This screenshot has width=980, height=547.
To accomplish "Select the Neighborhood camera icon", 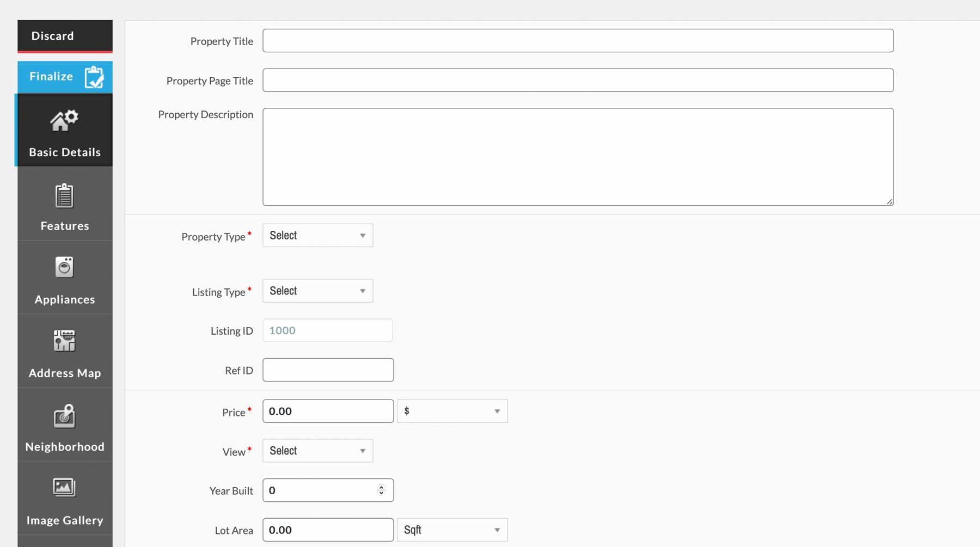I will (65, 415).
